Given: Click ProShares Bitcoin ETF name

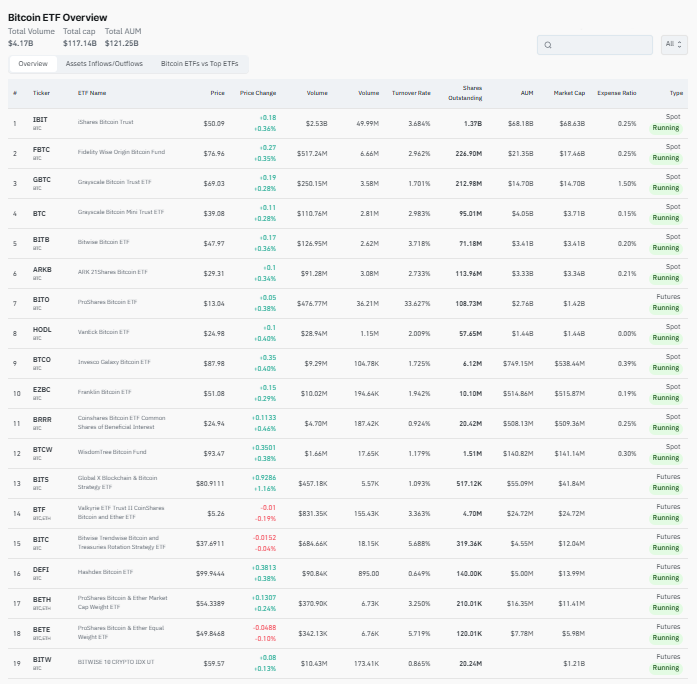Looking at the screenshot, I should click(x=107, y=302).
